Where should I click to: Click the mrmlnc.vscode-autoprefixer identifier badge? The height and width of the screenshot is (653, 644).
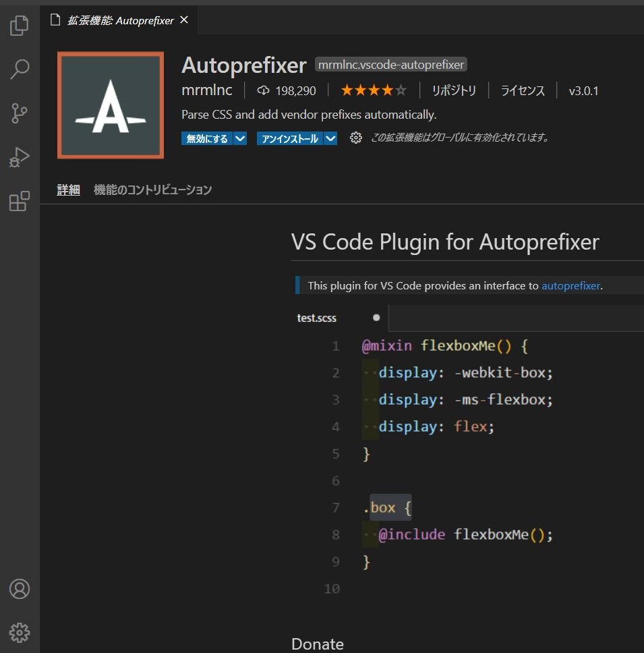click(x=391, y=65)
